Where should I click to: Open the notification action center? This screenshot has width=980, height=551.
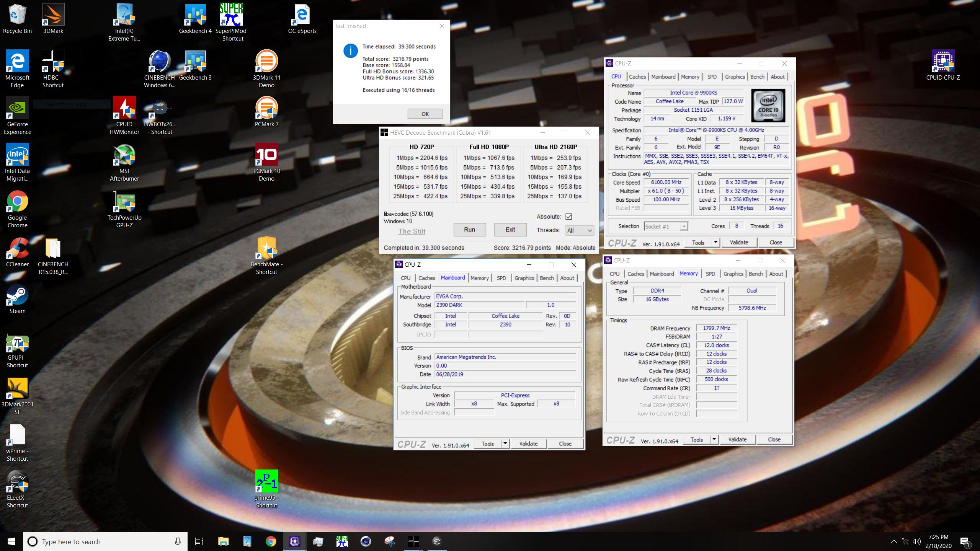point(965,541)
